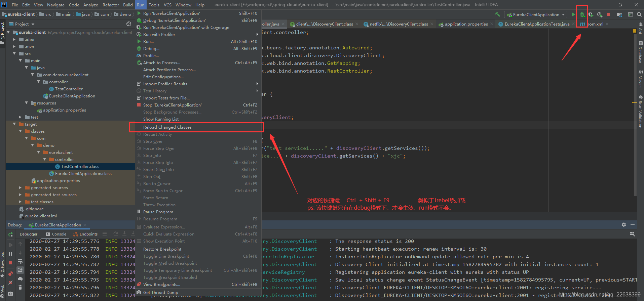Viewport: 644px width, 301px height.
Task: Toggle soft-wrap in the console
Action: point(20,262)
